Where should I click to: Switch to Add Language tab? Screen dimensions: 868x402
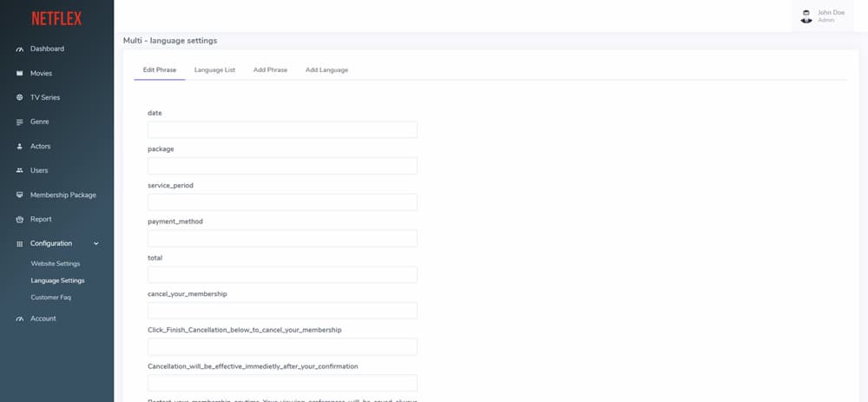326,69
